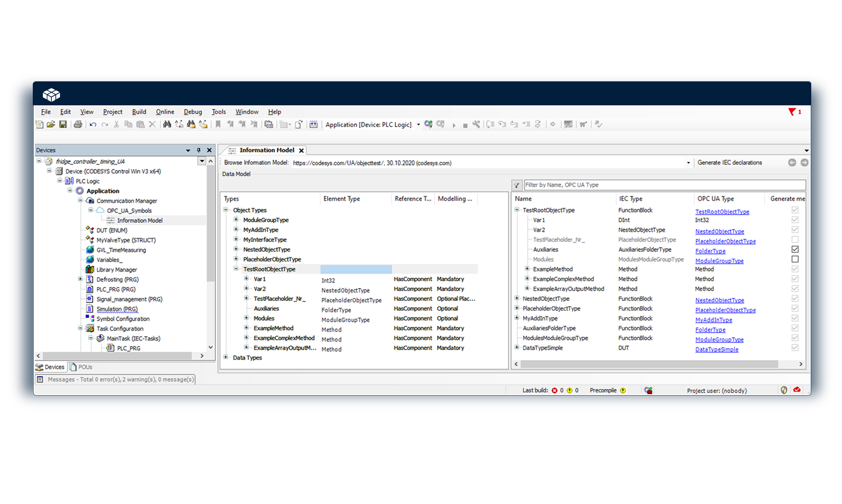842x504 pixels.
Task: Click the Filter by Name input field
Action: tap(664, 185)
